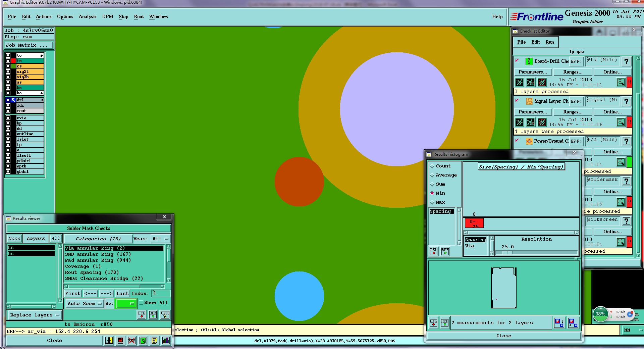Click the Board-Drill Check drill-bit icon
The height and width of the screenshot is (349, 644).
(x=529, y=61)
